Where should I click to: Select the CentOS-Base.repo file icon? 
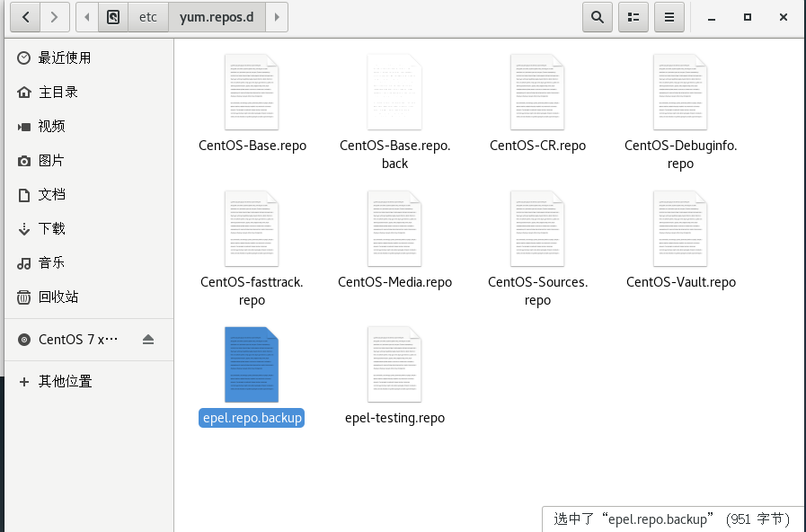pyautogui.click(x=252, y=92)
